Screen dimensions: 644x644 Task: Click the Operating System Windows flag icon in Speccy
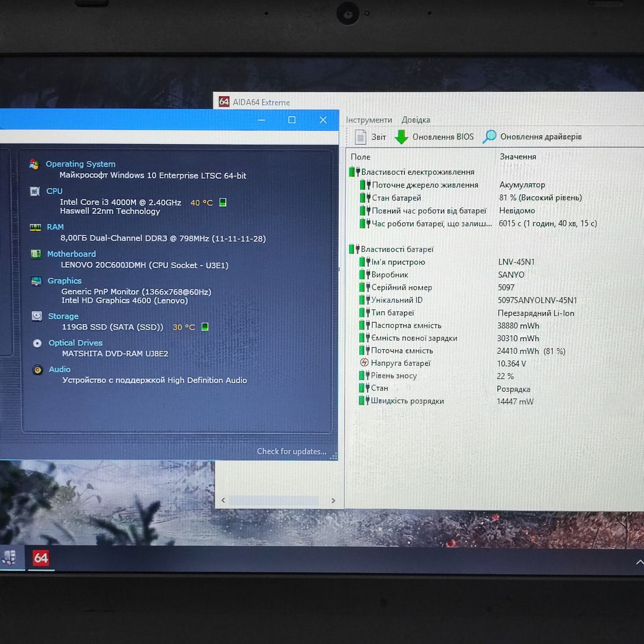coord(34,164)
